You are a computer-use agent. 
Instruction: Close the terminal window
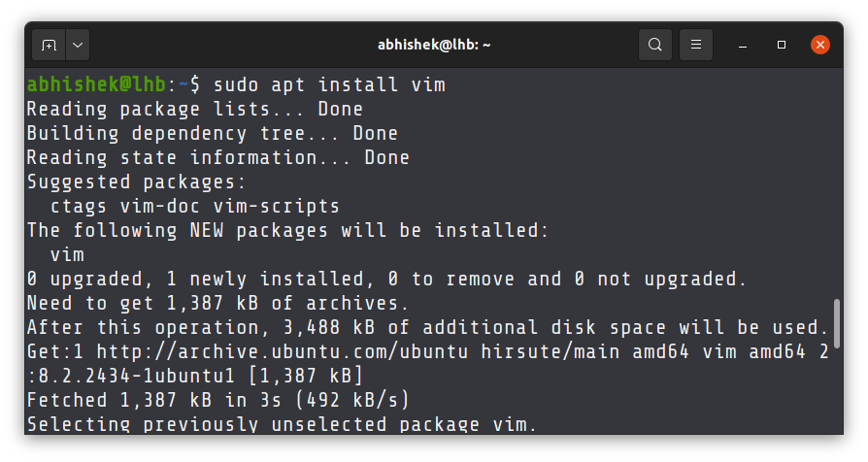click(x=820, y=45)
